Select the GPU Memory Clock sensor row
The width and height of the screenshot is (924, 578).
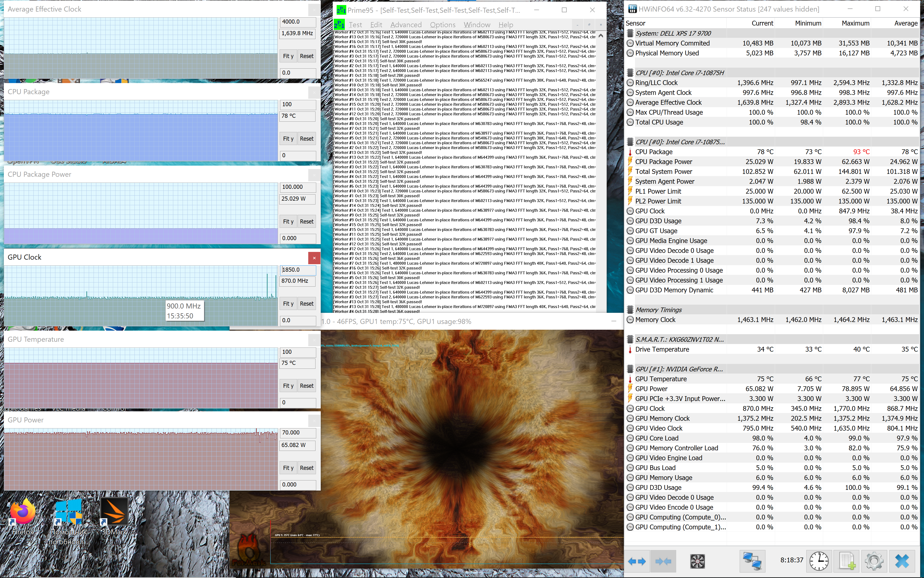[x=772, y=419]
